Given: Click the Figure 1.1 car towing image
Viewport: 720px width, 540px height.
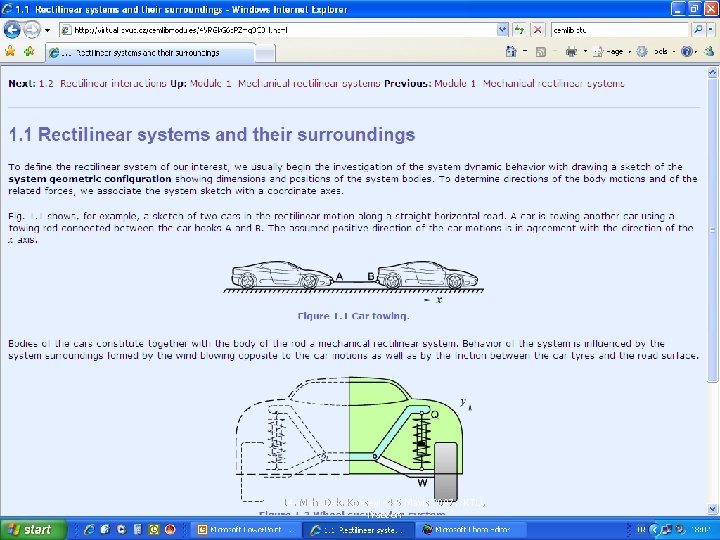Looking at the screenshot, I should point(354,280).
